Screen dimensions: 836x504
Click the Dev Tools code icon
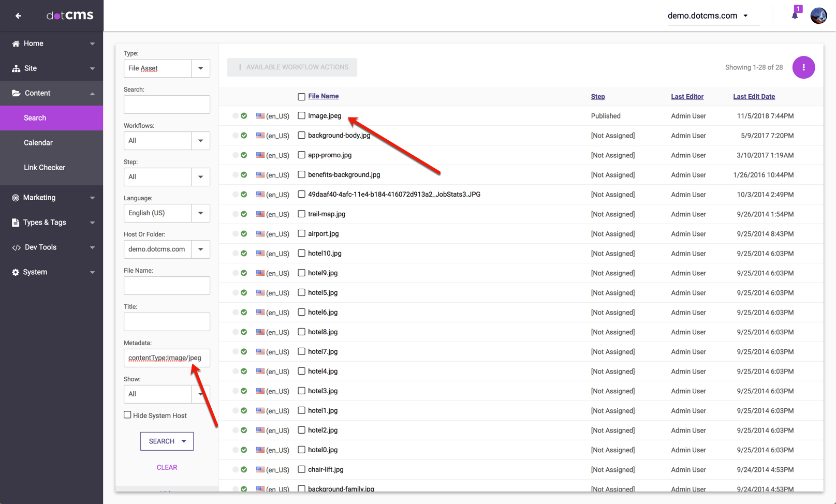coord(16,247)
